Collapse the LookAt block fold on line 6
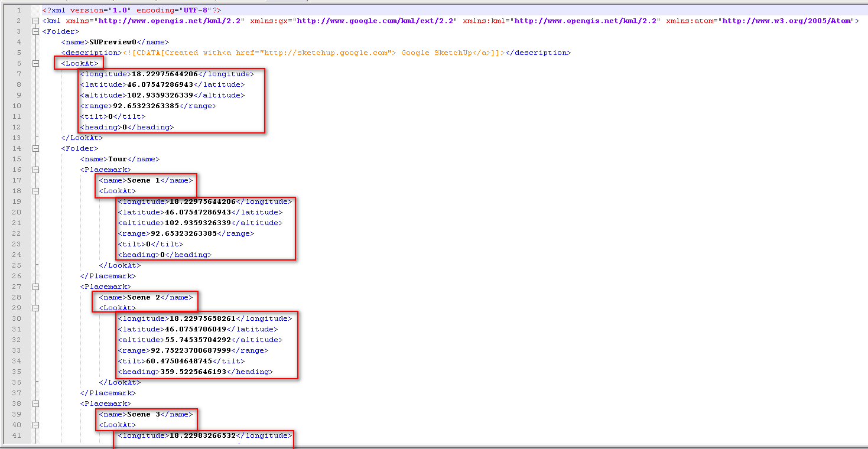The height and width of the screenshot is (449, 868). [x=36, y=63]
